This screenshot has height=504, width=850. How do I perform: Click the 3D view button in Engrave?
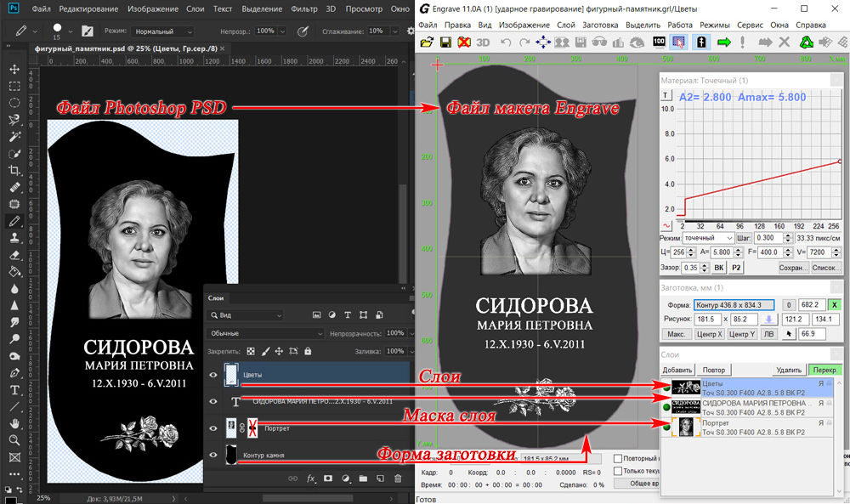tap(483, 42)
